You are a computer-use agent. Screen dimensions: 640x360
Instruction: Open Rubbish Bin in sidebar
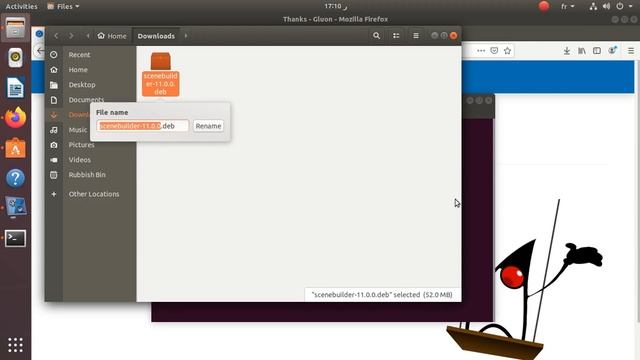(x=87, y=175)
